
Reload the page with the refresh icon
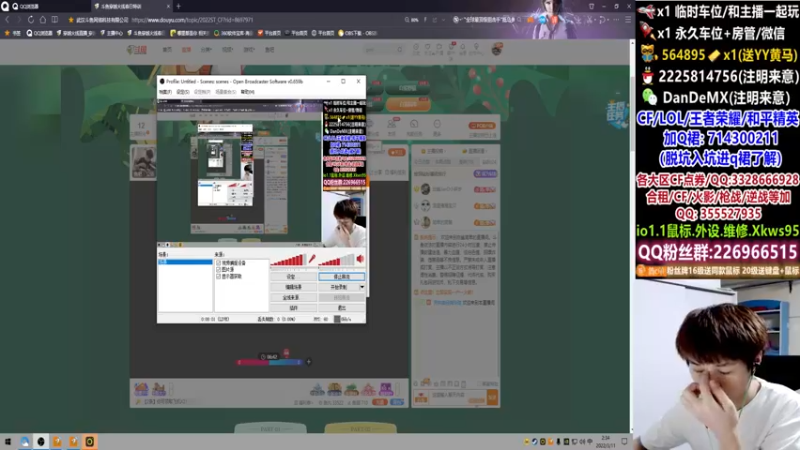point(31,20)
